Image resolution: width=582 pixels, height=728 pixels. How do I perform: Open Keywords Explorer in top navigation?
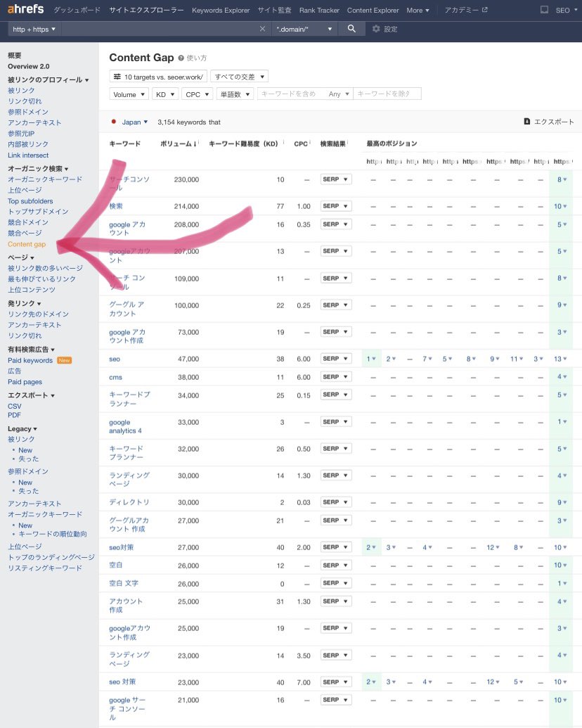[x=221, y=10]
